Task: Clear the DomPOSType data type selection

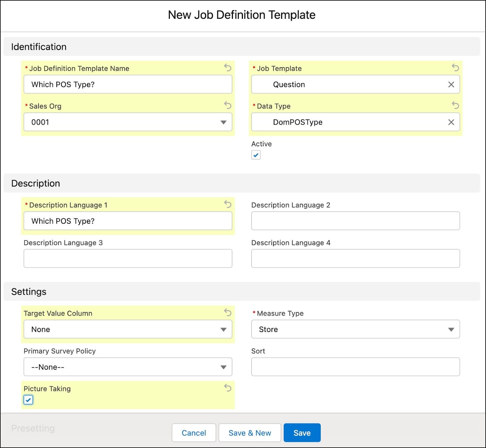Action: (x=451, y=122)
